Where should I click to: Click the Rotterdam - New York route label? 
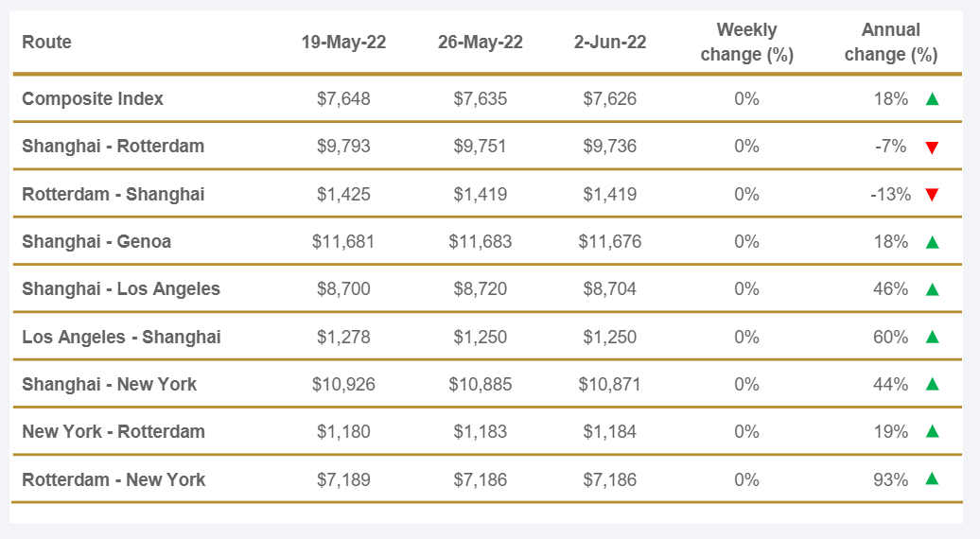[114, 479]
